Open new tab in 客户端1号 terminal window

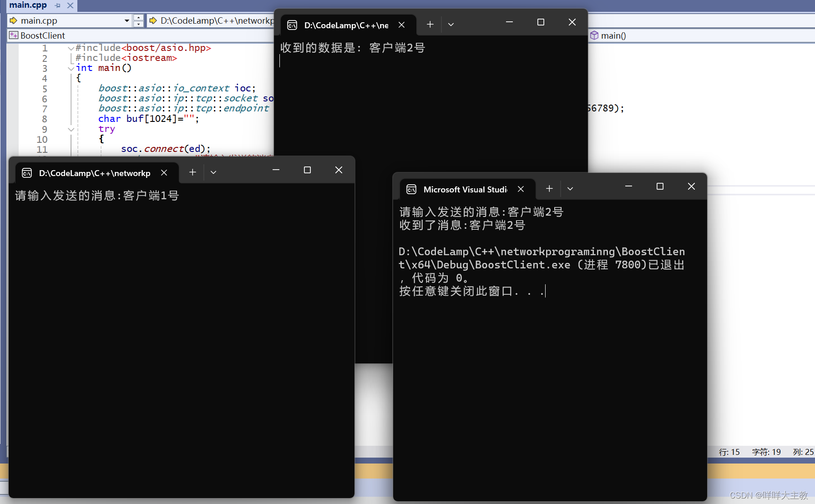tap(192, 172)
